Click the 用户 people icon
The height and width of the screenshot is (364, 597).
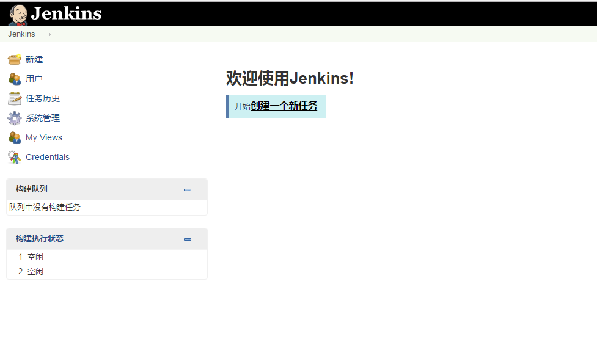point(15,79)
